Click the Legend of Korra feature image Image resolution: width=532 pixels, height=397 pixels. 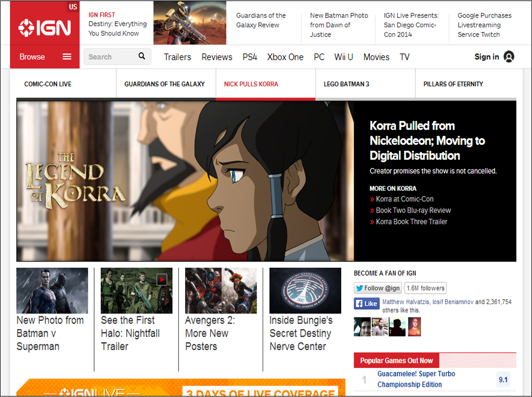(x=185, y=181)
